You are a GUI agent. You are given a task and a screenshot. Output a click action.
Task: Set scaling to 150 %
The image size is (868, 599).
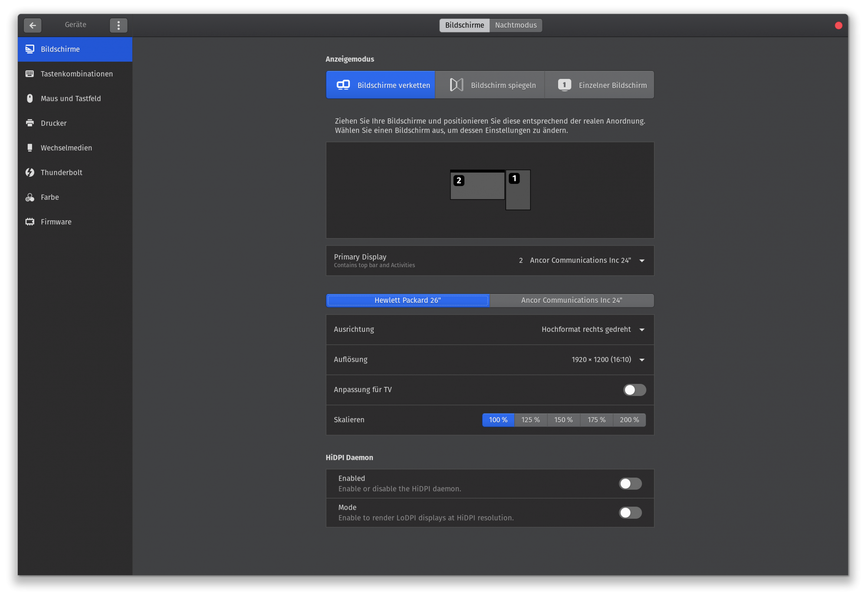click(x=563, y=420)
